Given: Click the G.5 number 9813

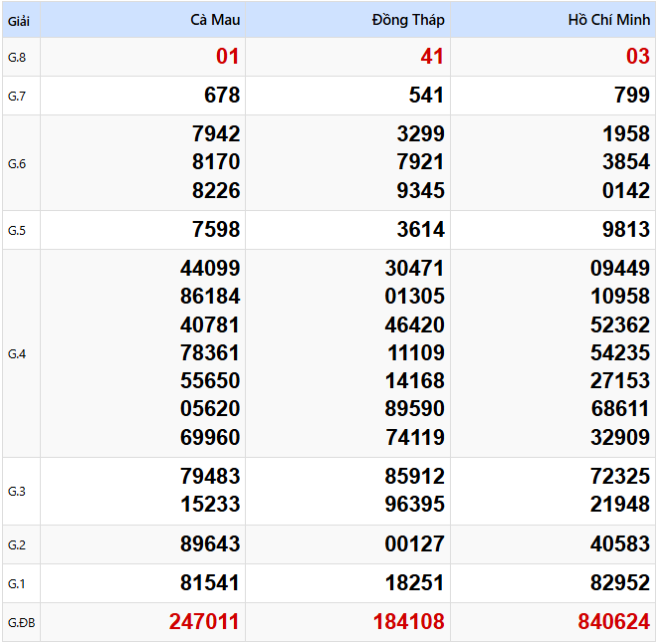Looking at the screenshot, I should [x=626, y=230].
